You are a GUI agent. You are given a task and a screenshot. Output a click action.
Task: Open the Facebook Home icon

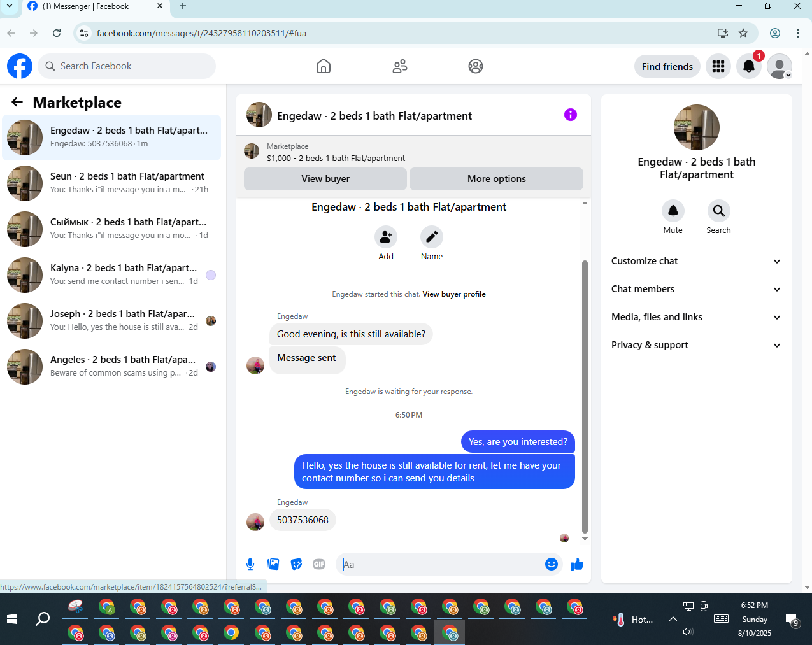(324, 66)
